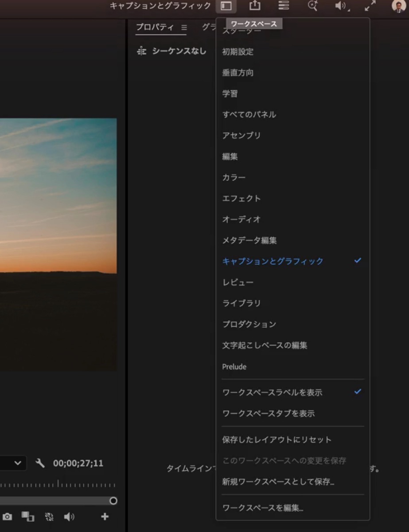Open the Quick Export share icon
The height and width of the screenshot is (532, 409).
point(255,5)
